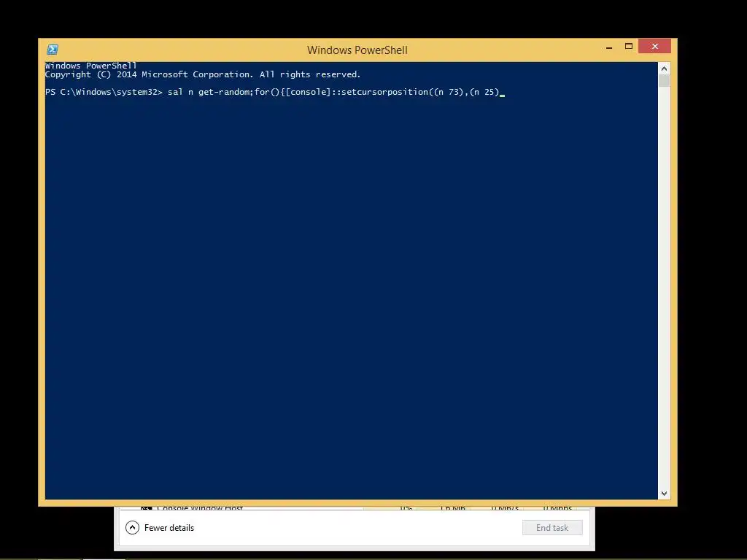Click the scrollbar up arrow in PowerShell
The height and width of the screenshot is (560, 747).
click(x=664, y=69)
